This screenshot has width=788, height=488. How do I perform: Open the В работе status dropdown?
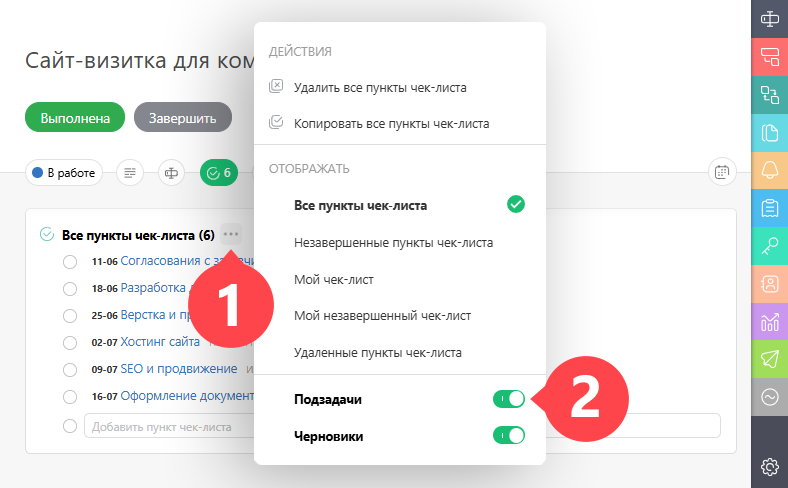[x=64, y=173]
